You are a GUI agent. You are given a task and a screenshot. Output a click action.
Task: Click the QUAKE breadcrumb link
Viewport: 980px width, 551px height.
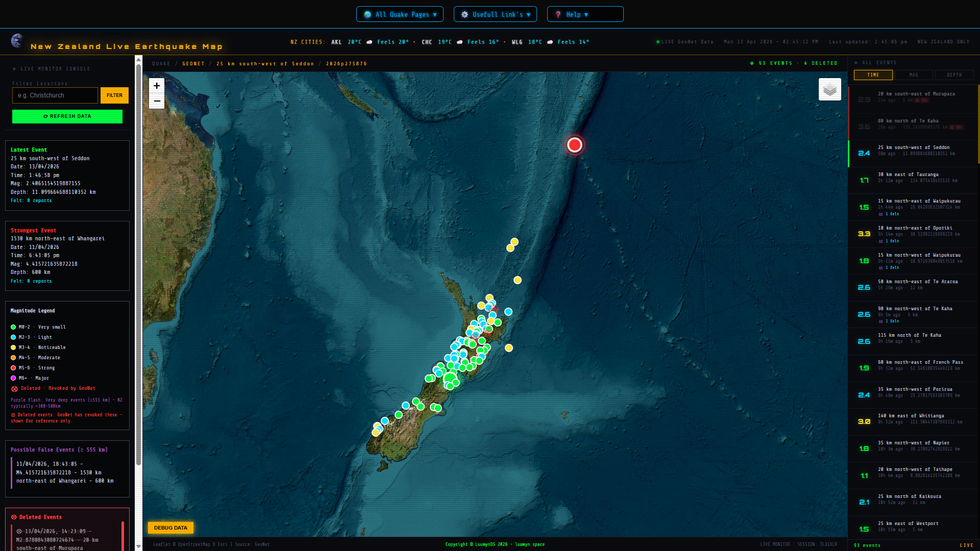161,64
